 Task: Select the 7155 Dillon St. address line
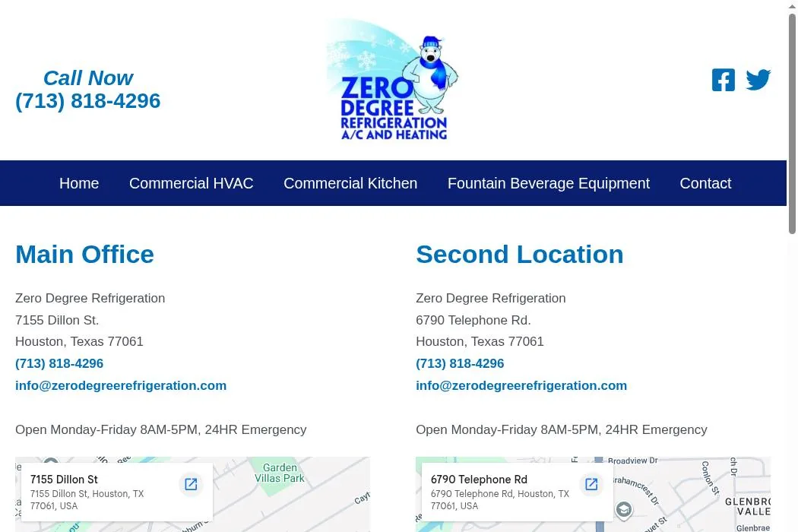click(57, 320)
